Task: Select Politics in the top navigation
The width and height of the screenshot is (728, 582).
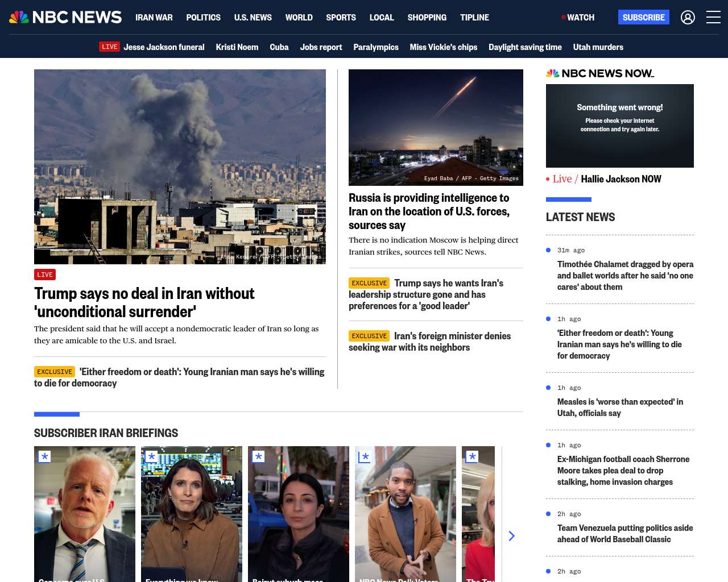Action: tap(203, 18)
